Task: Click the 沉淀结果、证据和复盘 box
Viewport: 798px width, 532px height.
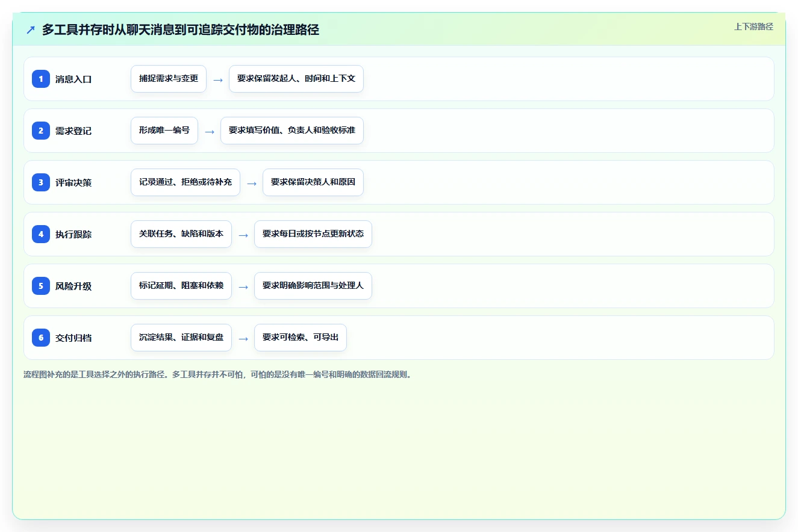Action: [x=181, y=338]
